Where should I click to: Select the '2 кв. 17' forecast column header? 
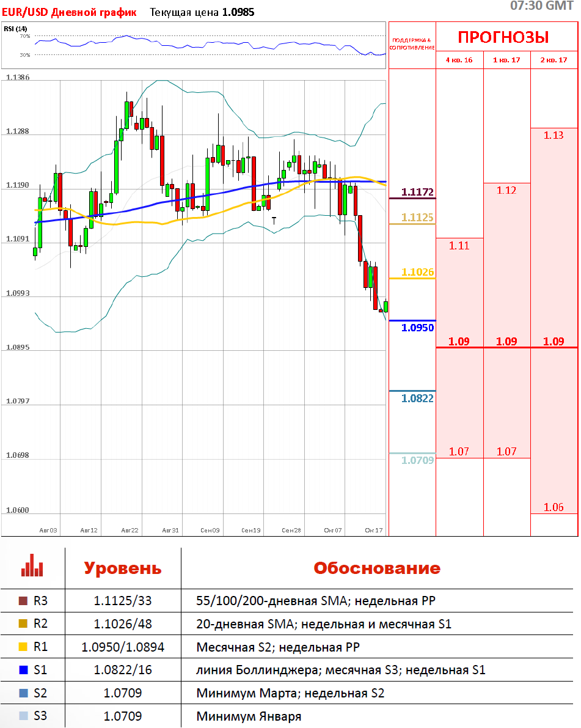[554, 60]
